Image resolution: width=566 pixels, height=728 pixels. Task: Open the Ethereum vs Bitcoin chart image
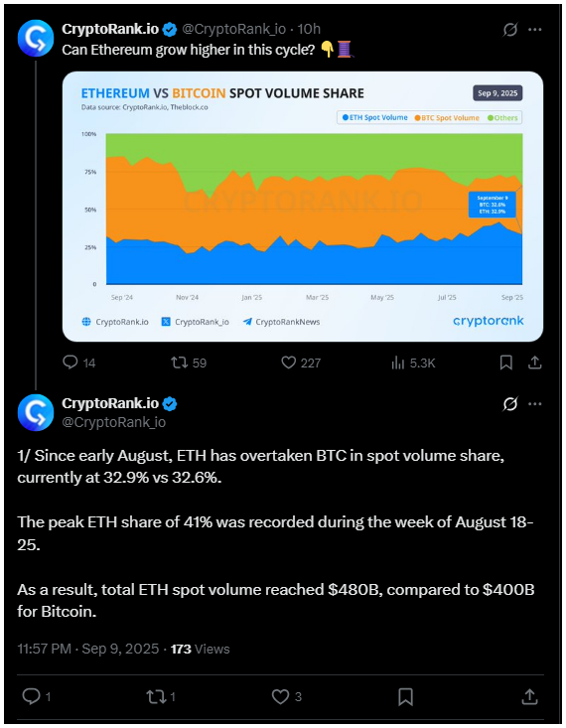point(303,207)
